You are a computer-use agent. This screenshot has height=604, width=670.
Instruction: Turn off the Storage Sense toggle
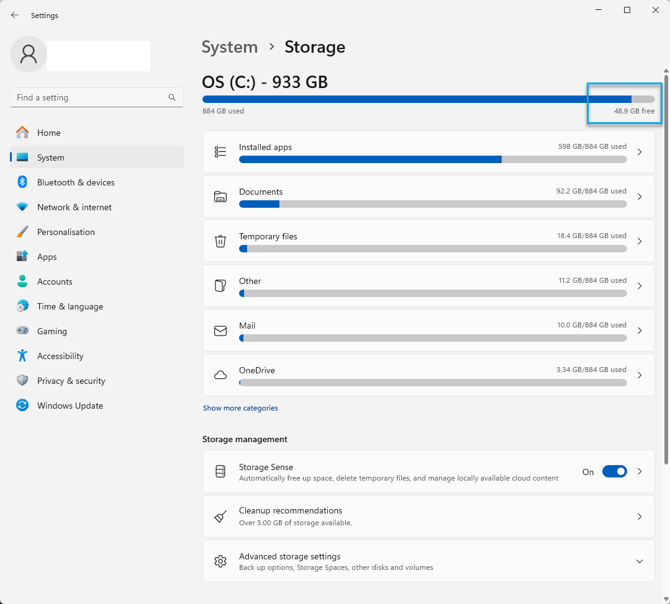click(x=614, y=471)
